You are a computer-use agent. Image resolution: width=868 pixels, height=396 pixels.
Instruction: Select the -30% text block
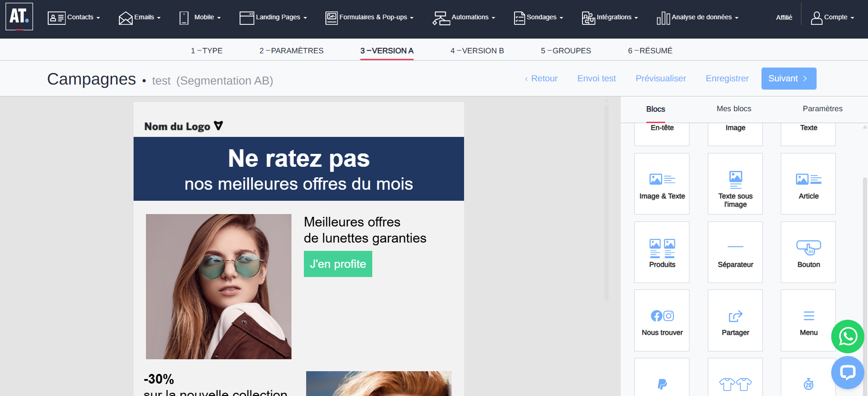215,385
